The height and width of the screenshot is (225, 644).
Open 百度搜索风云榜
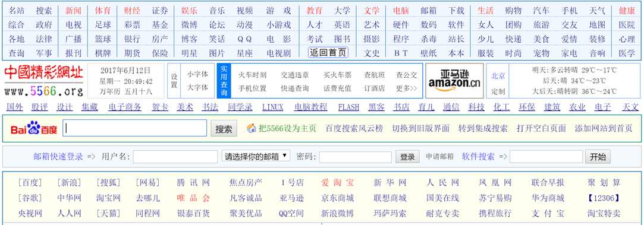354,128
